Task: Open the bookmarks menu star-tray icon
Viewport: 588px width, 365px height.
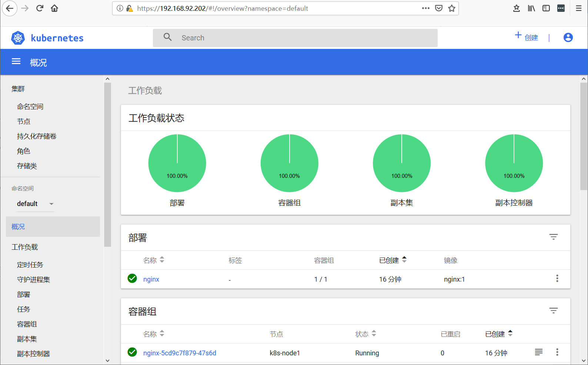Action: pos(517,8)
